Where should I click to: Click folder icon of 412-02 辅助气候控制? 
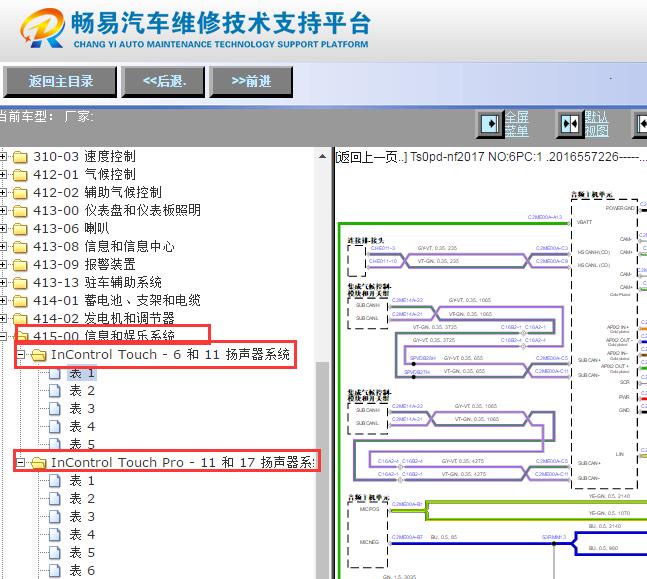click(x=20, y=193)
